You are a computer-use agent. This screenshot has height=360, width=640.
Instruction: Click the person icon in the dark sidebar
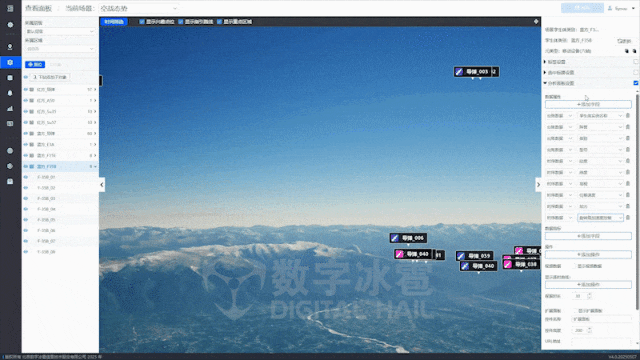click(x=10, y=47)
